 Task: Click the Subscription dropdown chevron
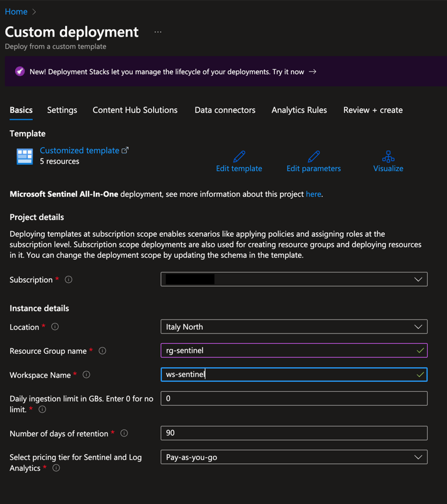point(418,279)
